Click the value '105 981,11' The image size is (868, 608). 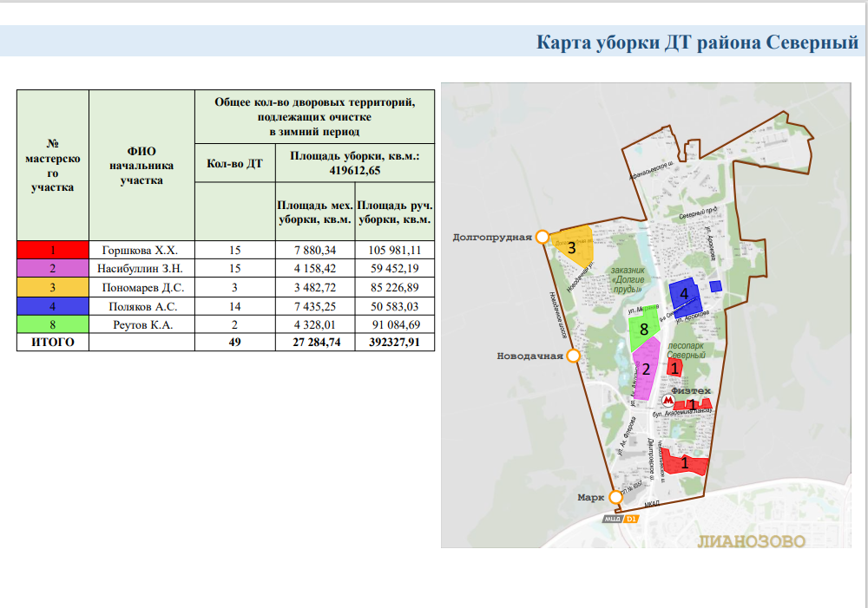point(394,250)
